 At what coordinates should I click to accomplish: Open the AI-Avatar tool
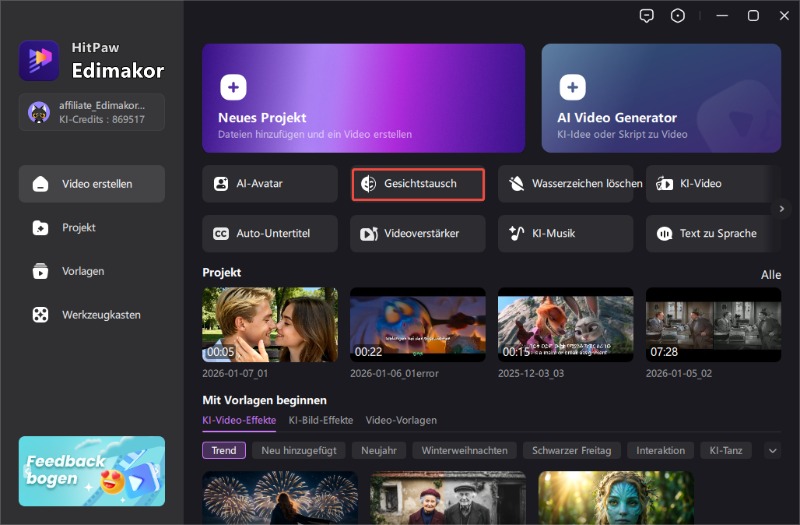pyautogui.click(x=270, y=184)
